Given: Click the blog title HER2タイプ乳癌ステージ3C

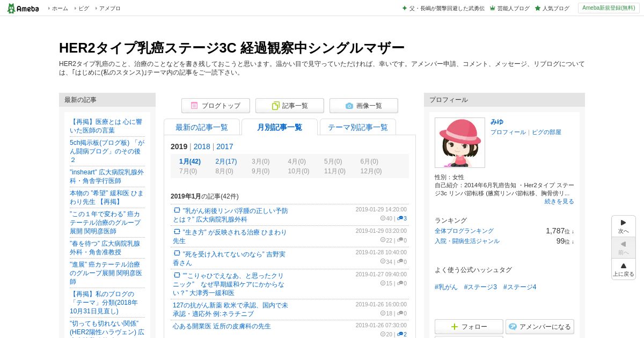Looking at the screenshot, I should [232, 48].
